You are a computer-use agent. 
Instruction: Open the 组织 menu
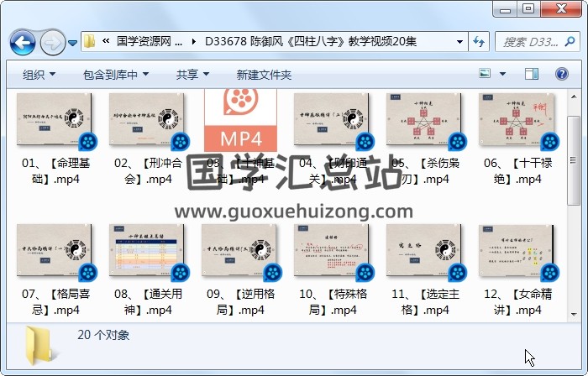[39, 75]
